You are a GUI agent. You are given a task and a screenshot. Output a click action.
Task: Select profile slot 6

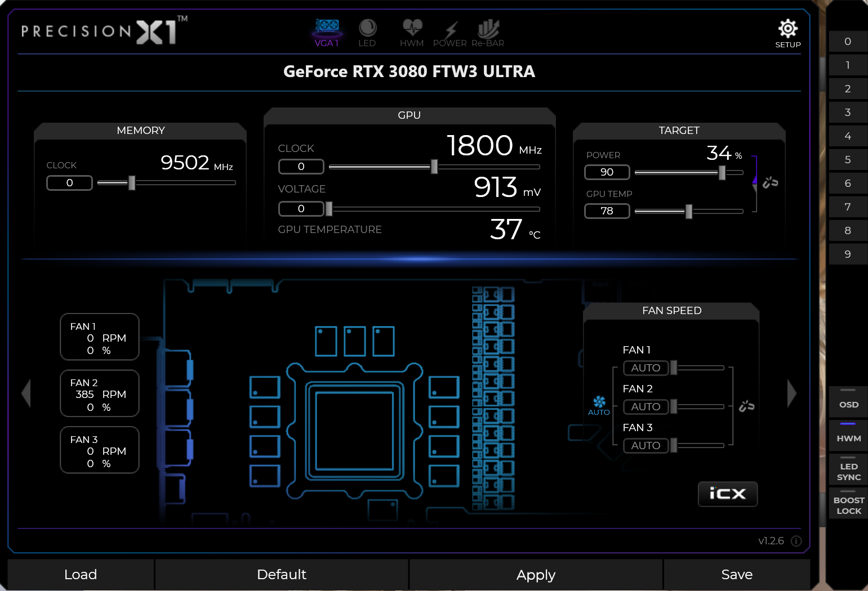point(848,183)
